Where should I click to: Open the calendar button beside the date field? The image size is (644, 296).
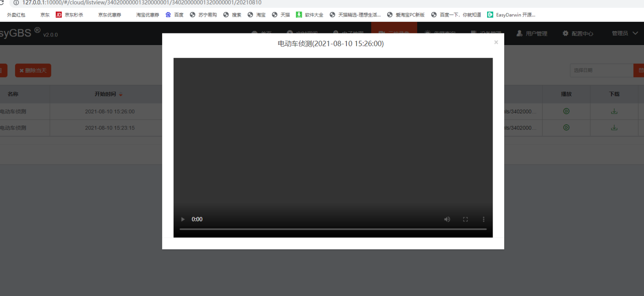click(639, 70)
